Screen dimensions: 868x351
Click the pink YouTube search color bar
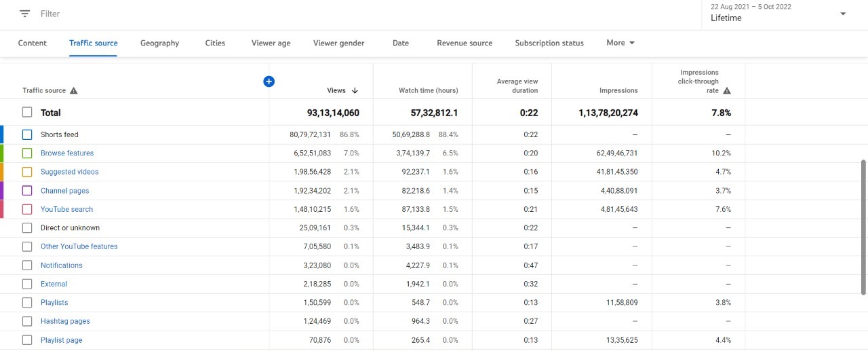2,209
